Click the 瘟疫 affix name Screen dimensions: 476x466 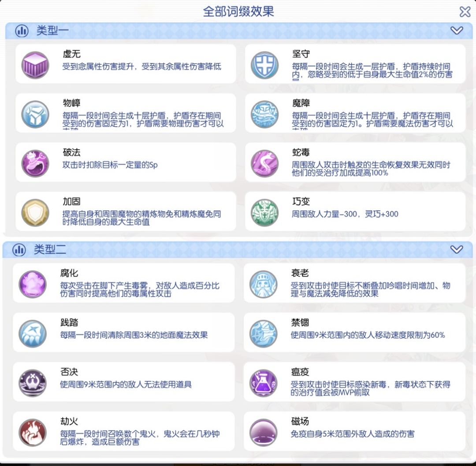point(300,372)
